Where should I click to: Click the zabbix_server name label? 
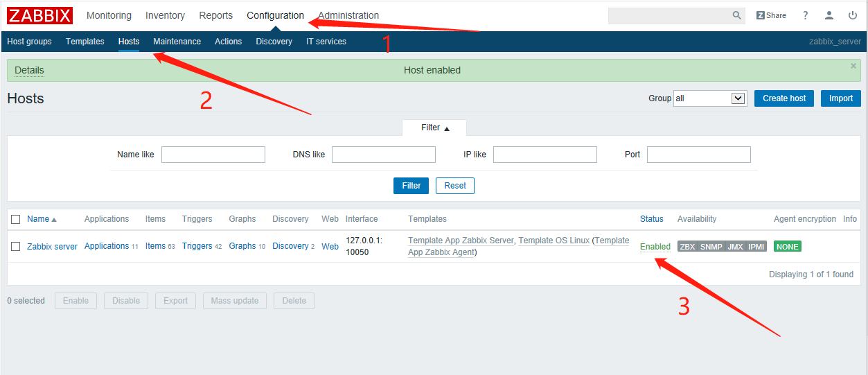835,42
